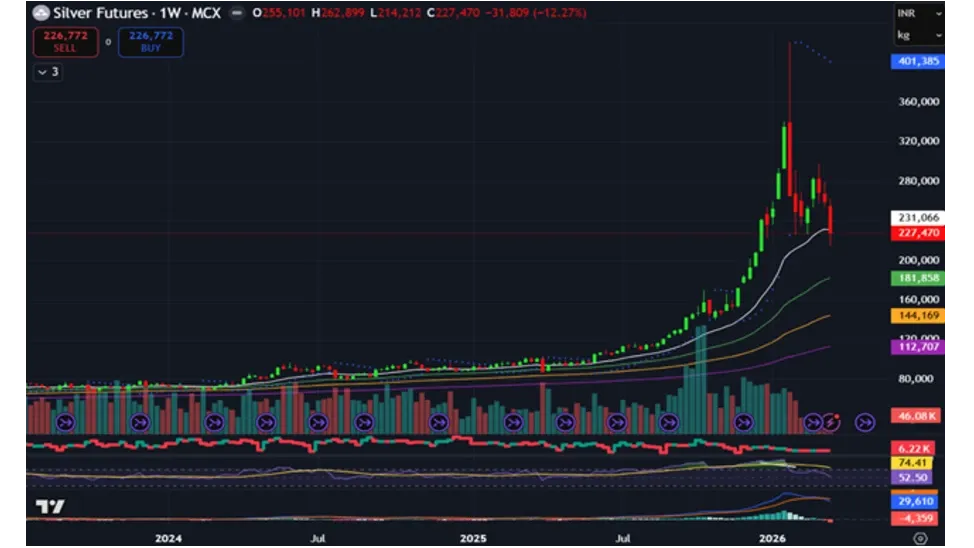This screenshot has width=974, height=548.
Task: Select the white 231,066 price label
Action: click(x=918, y=217)
